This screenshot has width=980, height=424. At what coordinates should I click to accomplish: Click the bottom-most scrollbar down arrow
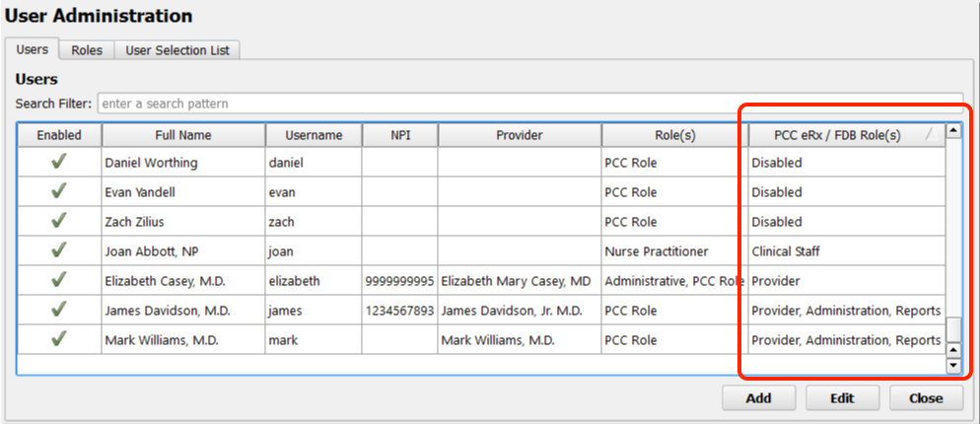953,366
